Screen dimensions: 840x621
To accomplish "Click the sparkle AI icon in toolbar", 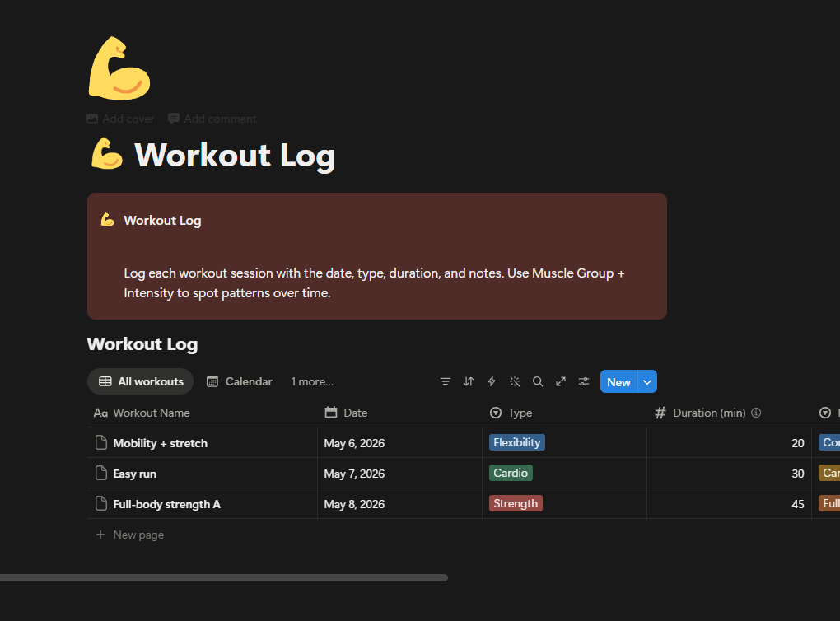I will tap(515, 381).
